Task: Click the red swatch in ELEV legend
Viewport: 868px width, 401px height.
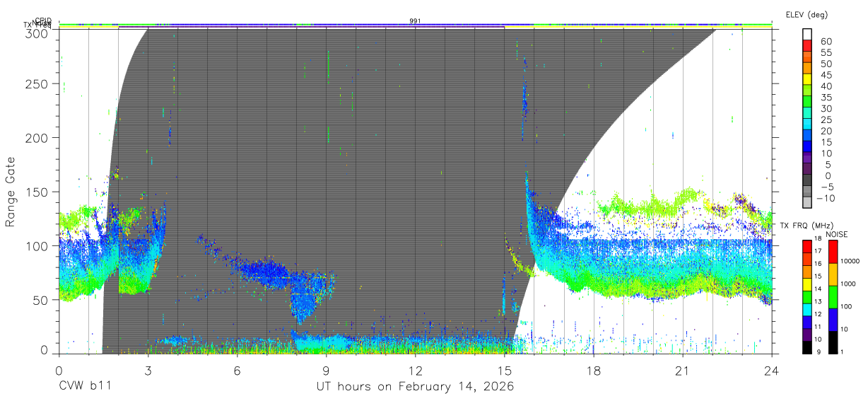Action: point(807,47)
